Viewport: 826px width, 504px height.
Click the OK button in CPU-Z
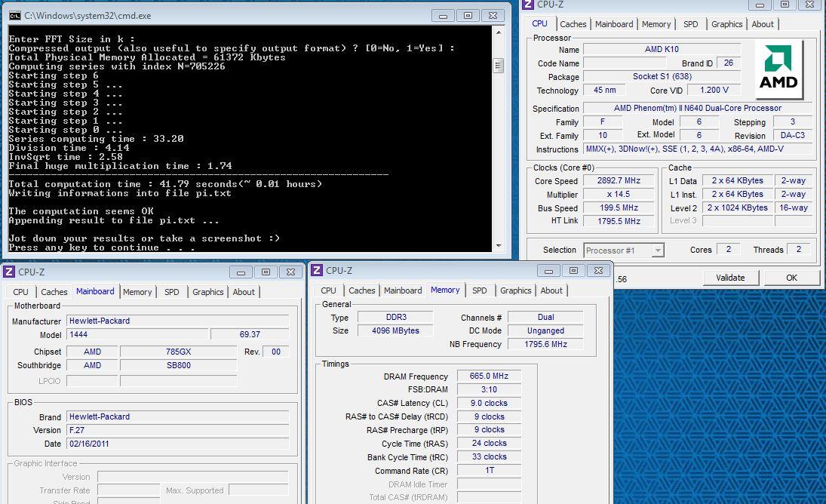click(791, 278)
